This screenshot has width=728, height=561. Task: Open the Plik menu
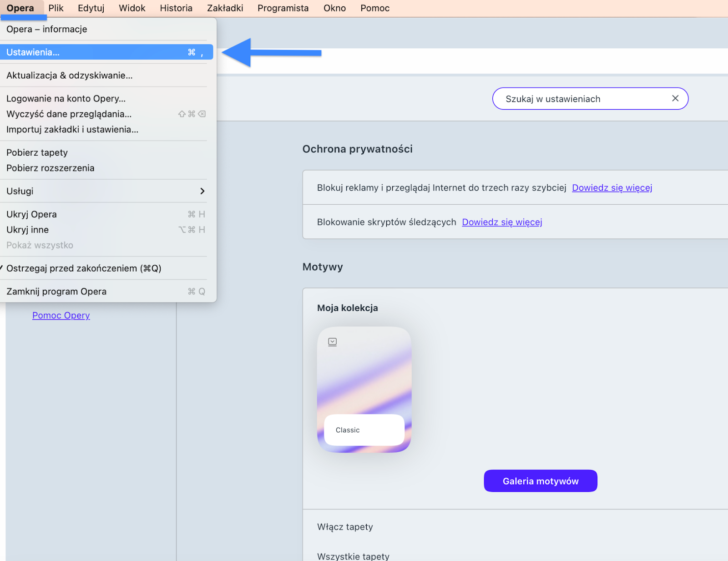[x=56, y=8]
